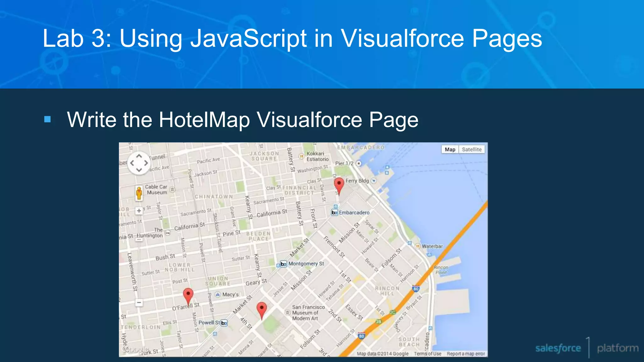Click the BELDEN PLACE label

(x=258, y=236)
